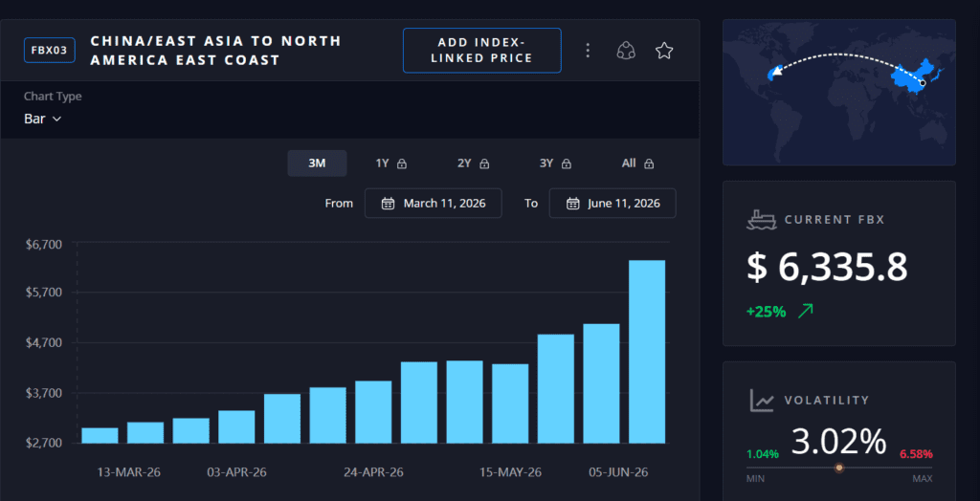Click the three-dot more options icon

tap(587, 51)
